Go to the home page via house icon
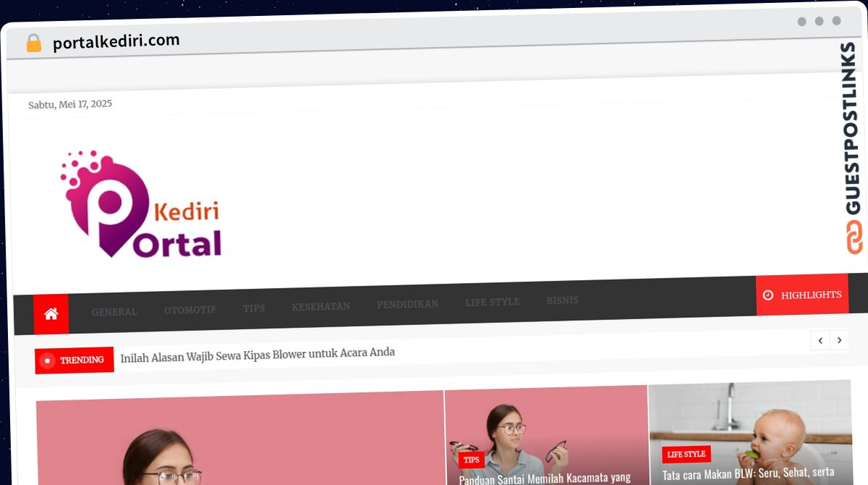 coord(51,314)
